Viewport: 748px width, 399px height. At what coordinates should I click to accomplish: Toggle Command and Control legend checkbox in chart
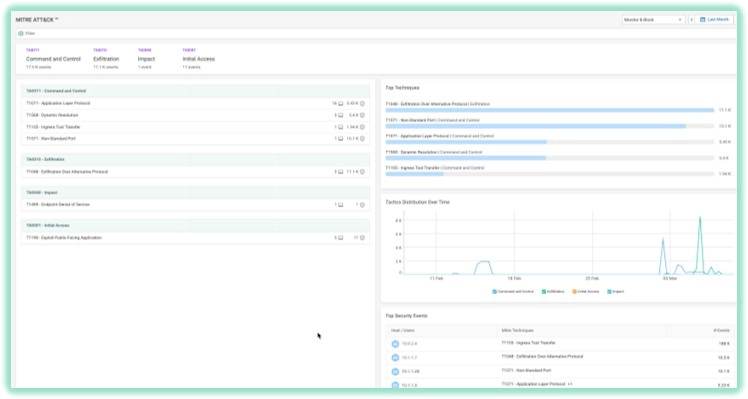[495, 292]
